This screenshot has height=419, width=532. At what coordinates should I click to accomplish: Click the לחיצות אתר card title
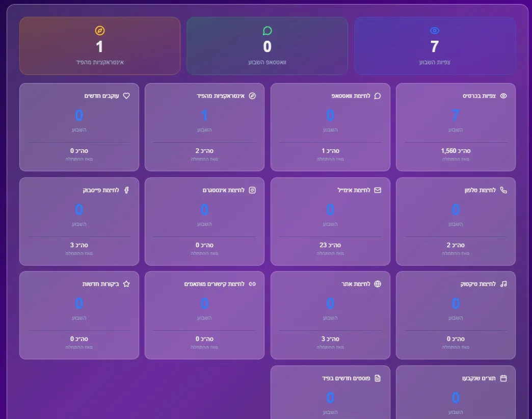tap(356, 283)
